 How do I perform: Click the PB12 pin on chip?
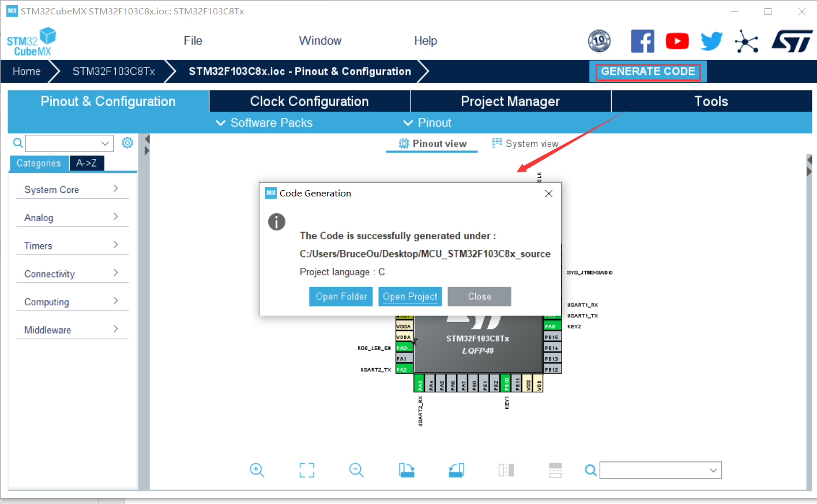[x=552, y=369]
